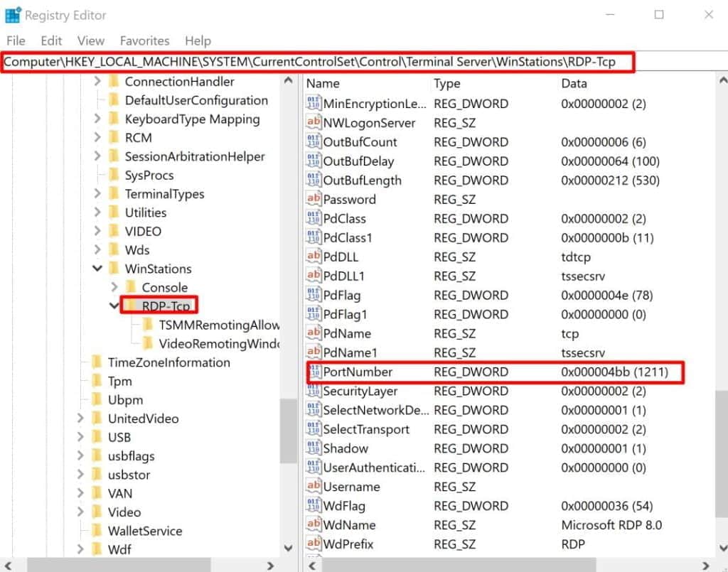The image size is (728, 572).
Task: Expand the ConnectionHandler key
Action: click(97, 82)
